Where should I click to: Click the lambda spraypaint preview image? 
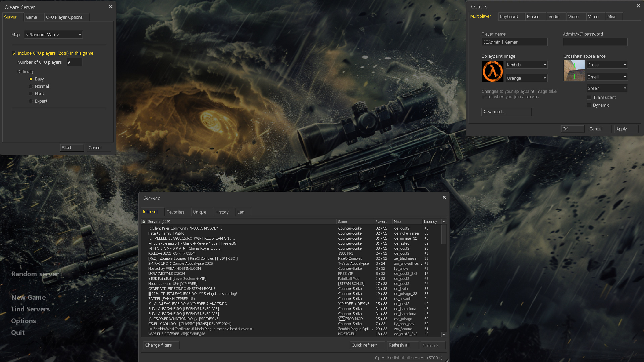[x=492, y=71]
